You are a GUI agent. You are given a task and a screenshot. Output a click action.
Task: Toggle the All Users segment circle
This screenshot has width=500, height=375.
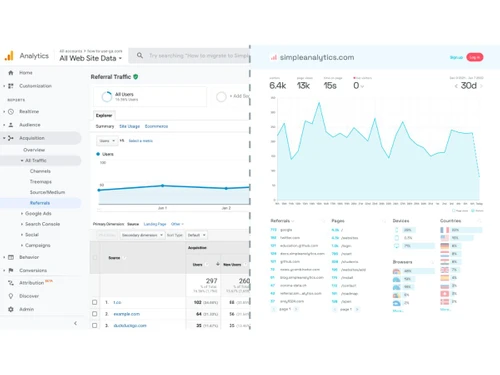[x=107, y=97]
